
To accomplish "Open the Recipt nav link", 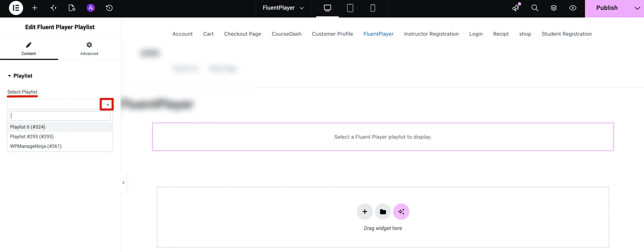I will [501, 34].
